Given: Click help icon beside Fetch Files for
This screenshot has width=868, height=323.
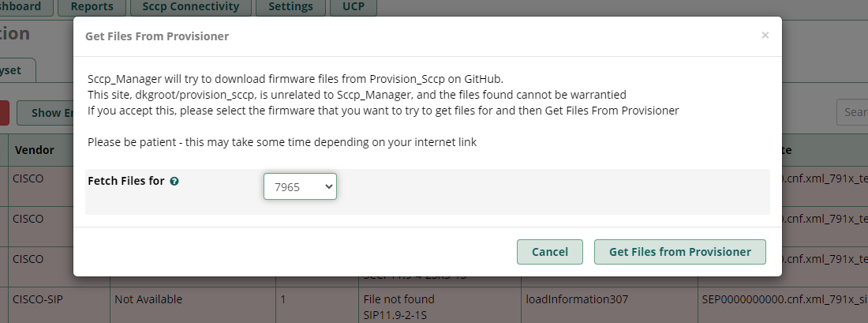Looking at the screenshot, I should (174, 181).
